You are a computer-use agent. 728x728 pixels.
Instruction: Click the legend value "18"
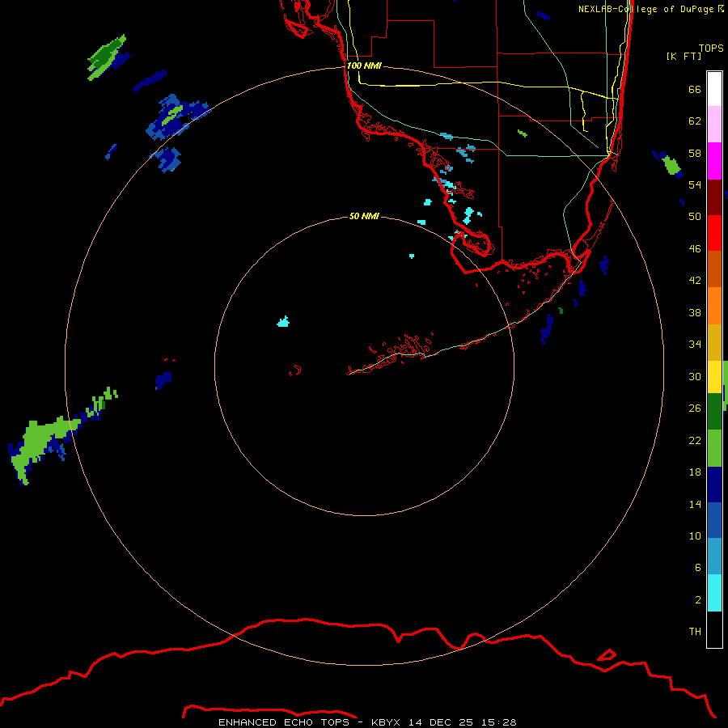click(x=695, y=472)
